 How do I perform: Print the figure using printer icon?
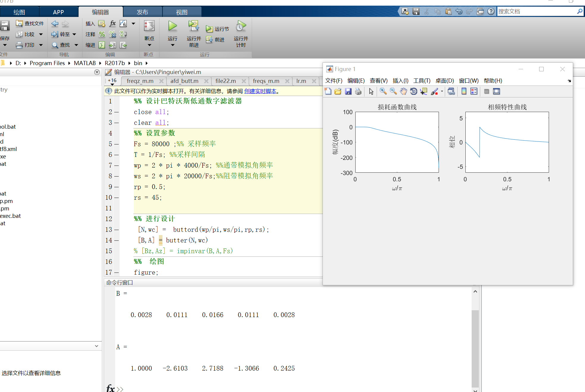coord(358,92)
